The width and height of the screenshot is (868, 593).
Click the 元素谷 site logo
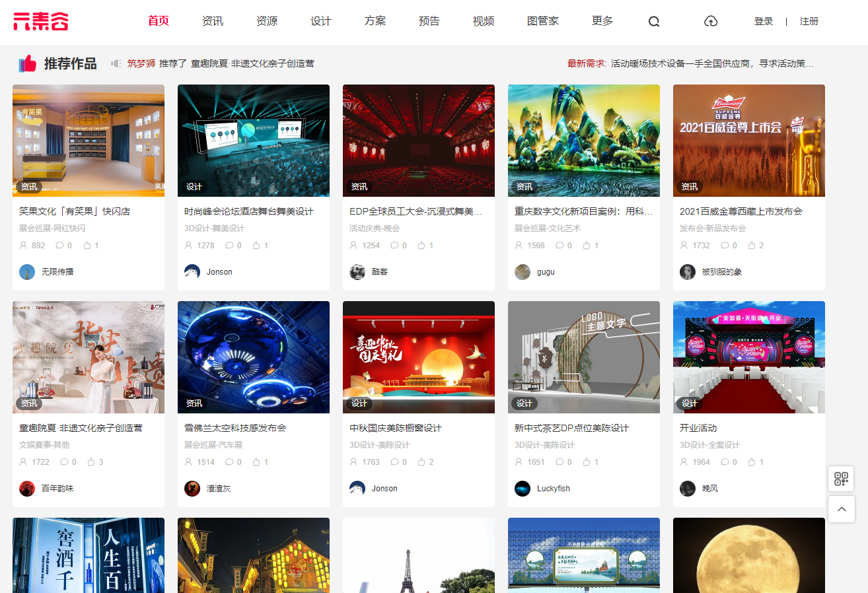pyautogui.click(x=41, y=21)
